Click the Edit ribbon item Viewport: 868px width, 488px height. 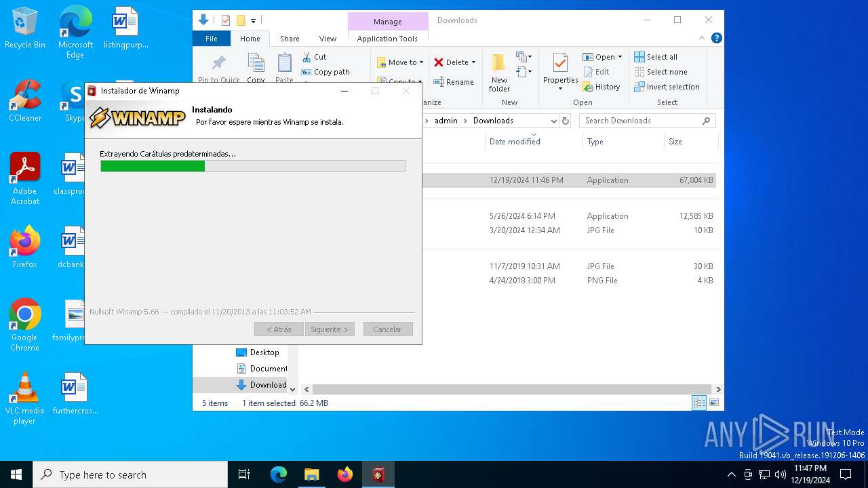[x=597, y=72]
